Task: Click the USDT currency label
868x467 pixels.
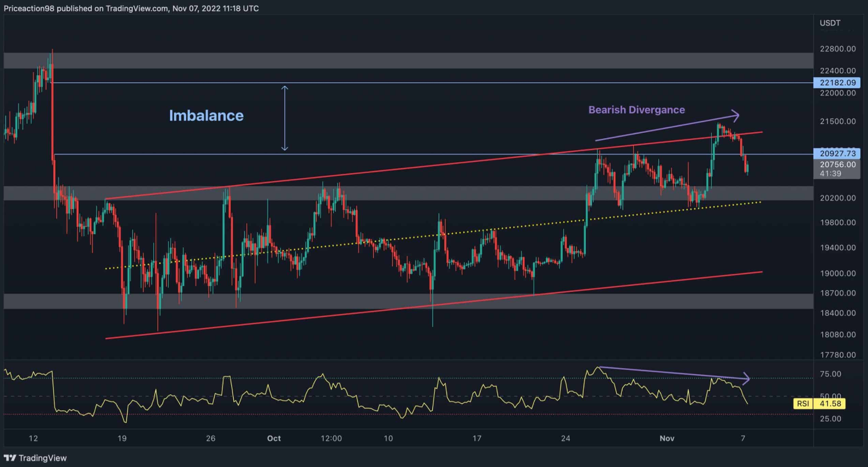Action: point(830,22)
